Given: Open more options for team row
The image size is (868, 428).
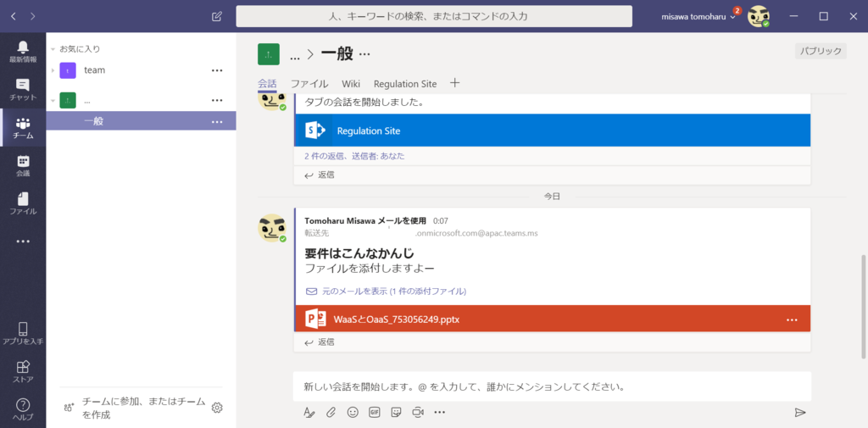Looking at the screenshot, I should [217, 70].
